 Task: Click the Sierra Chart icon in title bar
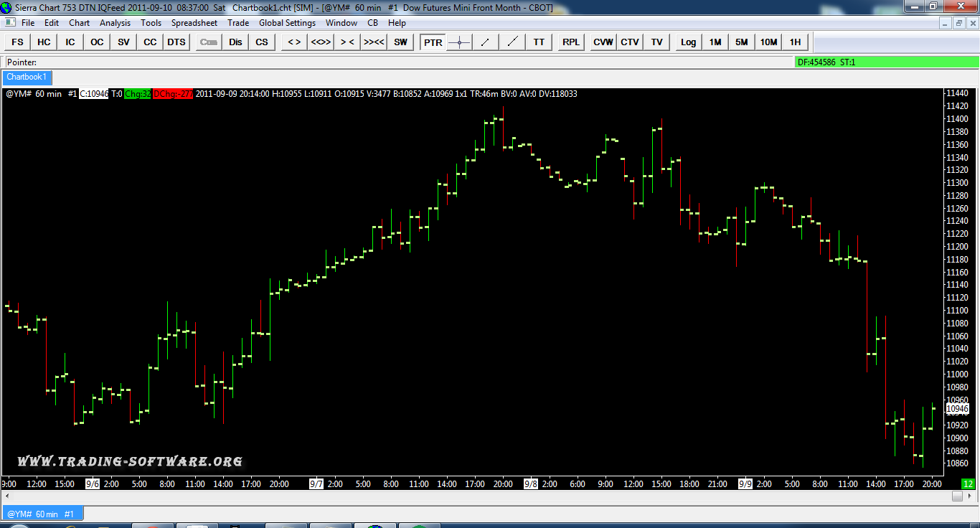(6, 6)
